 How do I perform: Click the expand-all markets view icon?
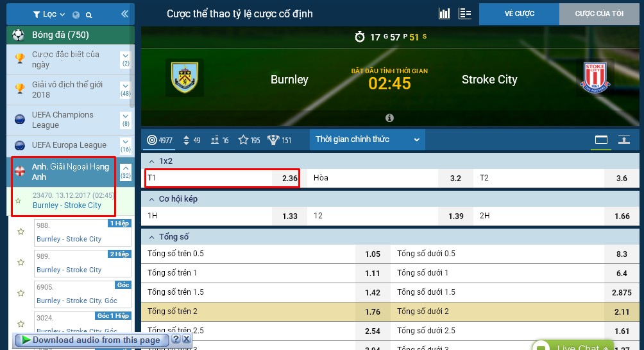click(x=601, y=140)
